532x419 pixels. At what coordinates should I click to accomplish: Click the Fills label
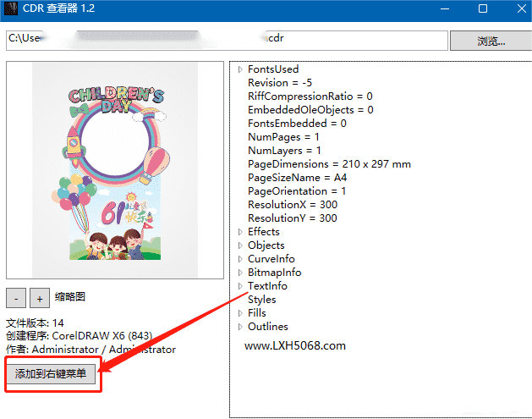[257, 313]
